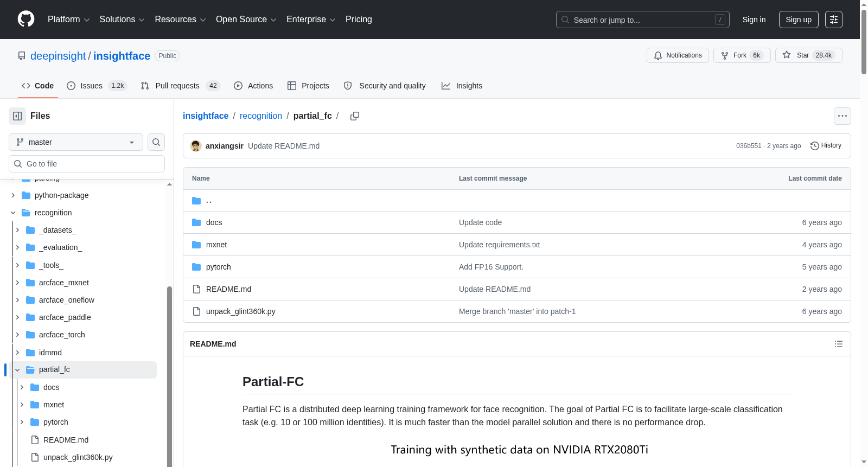
Task: Open the README outline icon
Action: (x=839, y=344)
